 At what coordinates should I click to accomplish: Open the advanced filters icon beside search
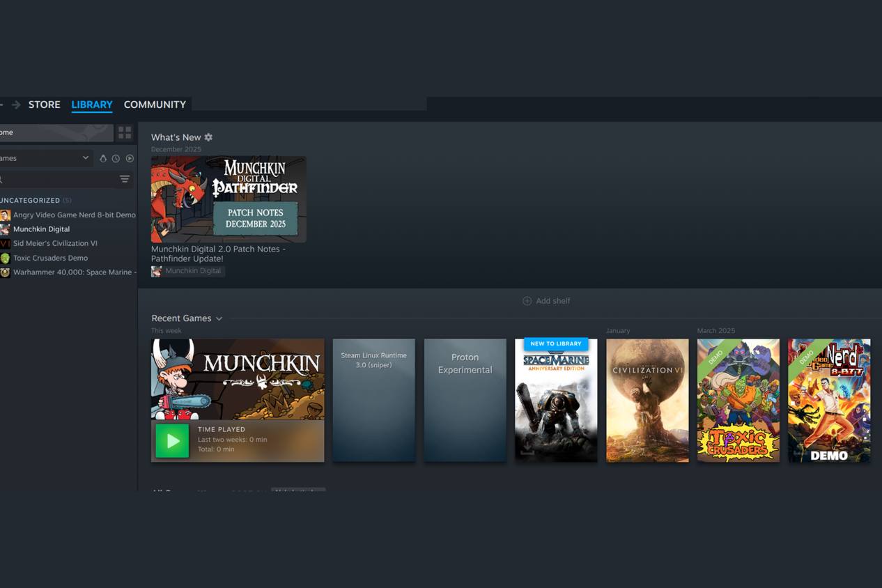click(125, 179)
